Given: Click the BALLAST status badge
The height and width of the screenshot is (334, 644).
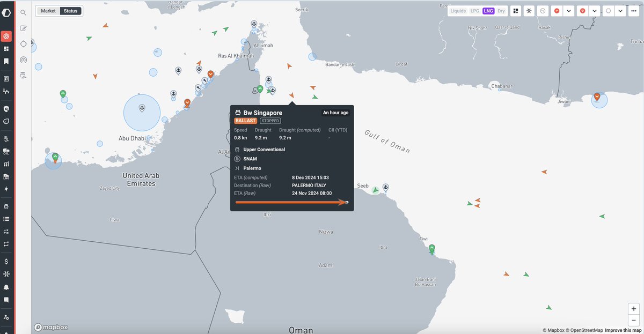Looking at the screenshot, I should pos(245,121).
